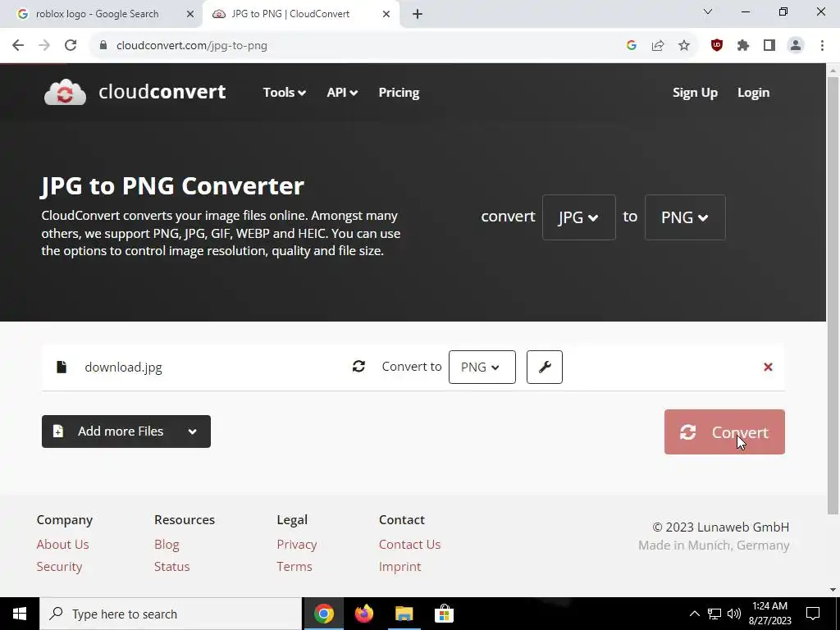Show hidden system tray icons
This screenshot has height=630, width=840.
click(694, 614)
